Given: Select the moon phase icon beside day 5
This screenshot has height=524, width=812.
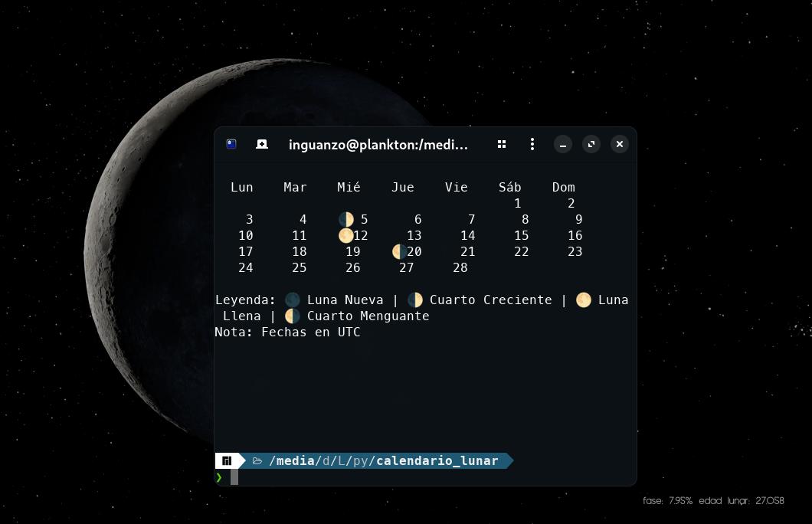Looking at the screenshot, I should point(345,219).
